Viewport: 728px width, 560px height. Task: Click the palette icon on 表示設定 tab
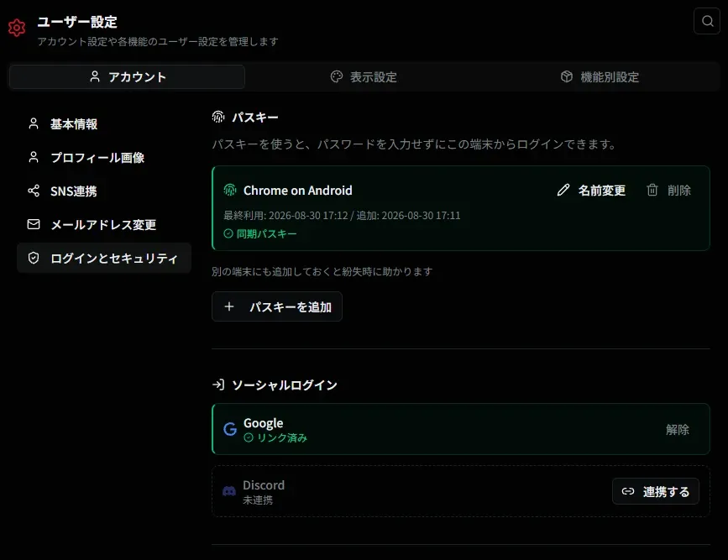[337, 76]
